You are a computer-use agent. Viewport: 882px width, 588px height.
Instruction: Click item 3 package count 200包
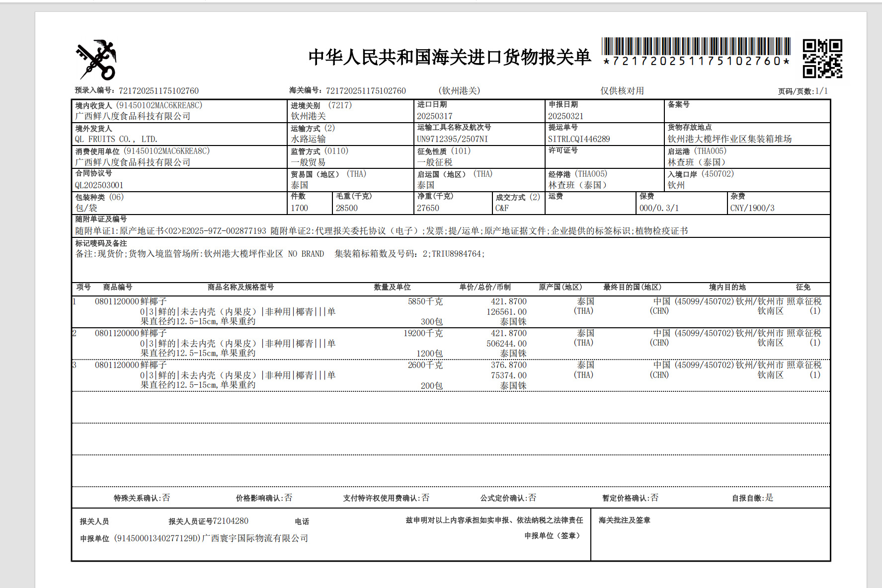(432, 386)
